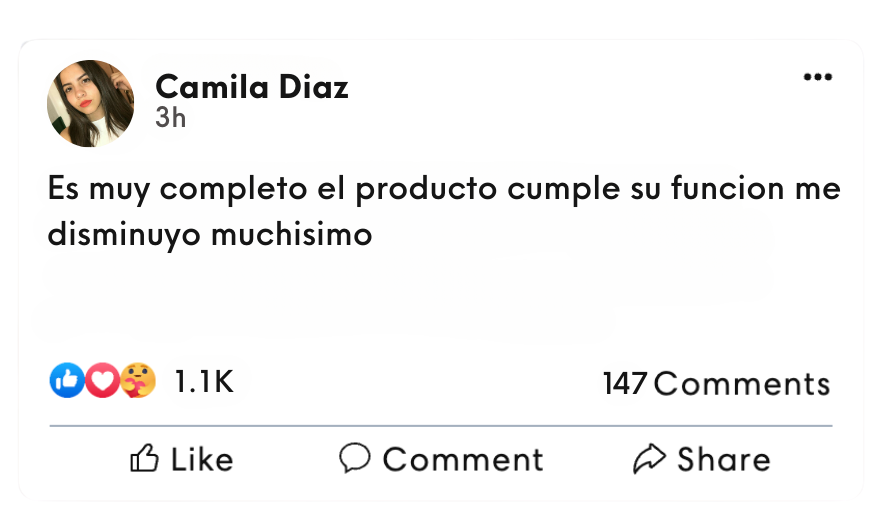Open the 147 Comments link
888x516 pixels.
[x=716, y=383]
